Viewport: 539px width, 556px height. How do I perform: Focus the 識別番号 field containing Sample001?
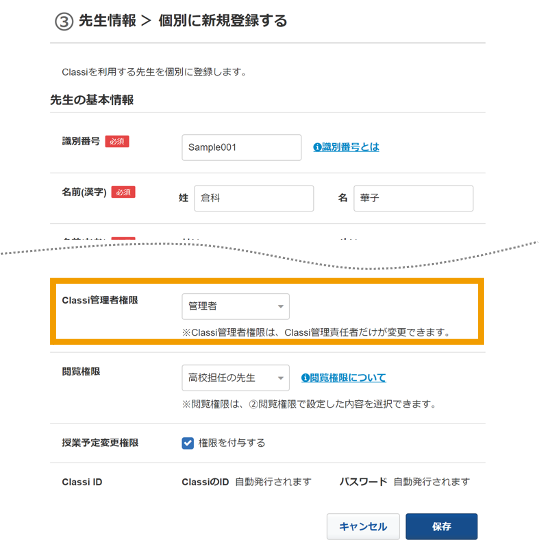tap(241, 147)
